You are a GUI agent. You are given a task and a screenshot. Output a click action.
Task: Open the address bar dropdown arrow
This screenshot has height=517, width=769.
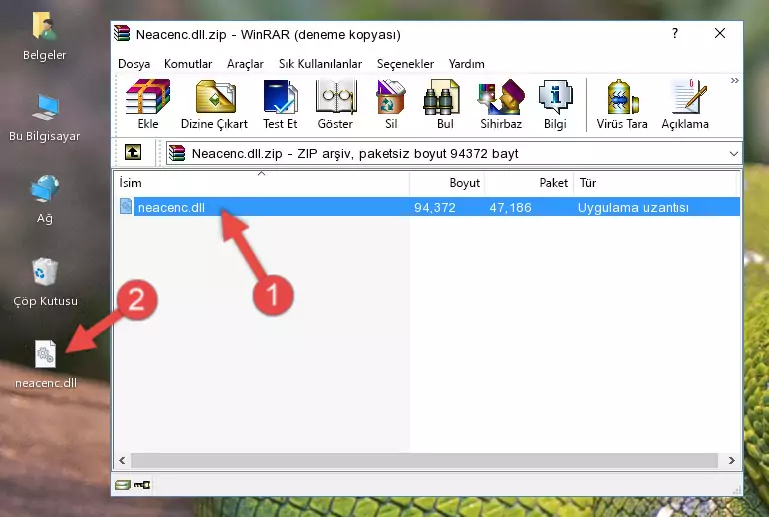click(733, 154)
